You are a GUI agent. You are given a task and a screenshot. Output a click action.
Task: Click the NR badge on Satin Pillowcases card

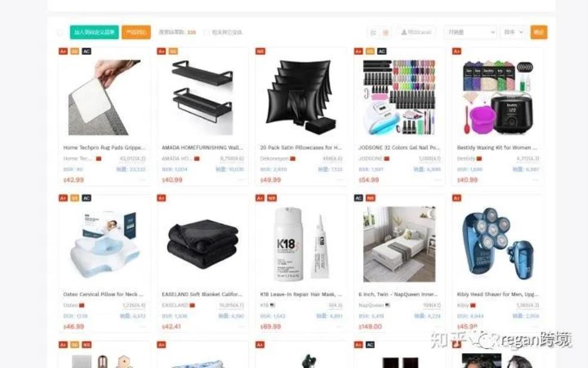click(260, 51)
